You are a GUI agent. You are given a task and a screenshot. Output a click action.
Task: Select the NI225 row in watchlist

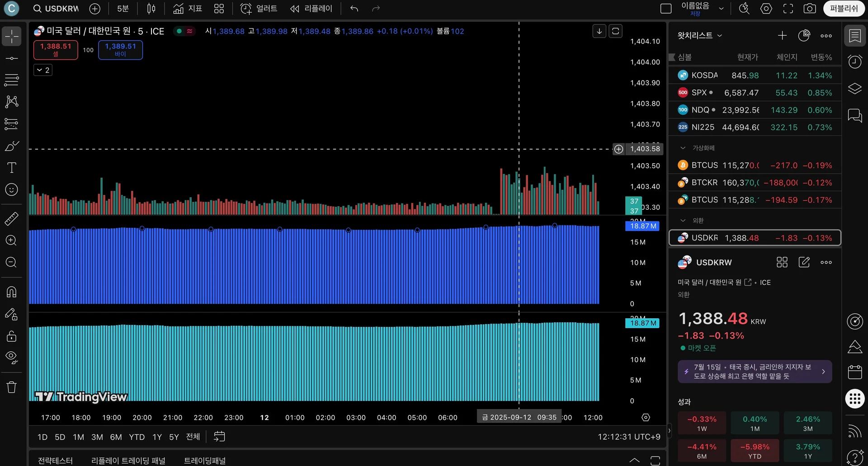coord(755,127)
